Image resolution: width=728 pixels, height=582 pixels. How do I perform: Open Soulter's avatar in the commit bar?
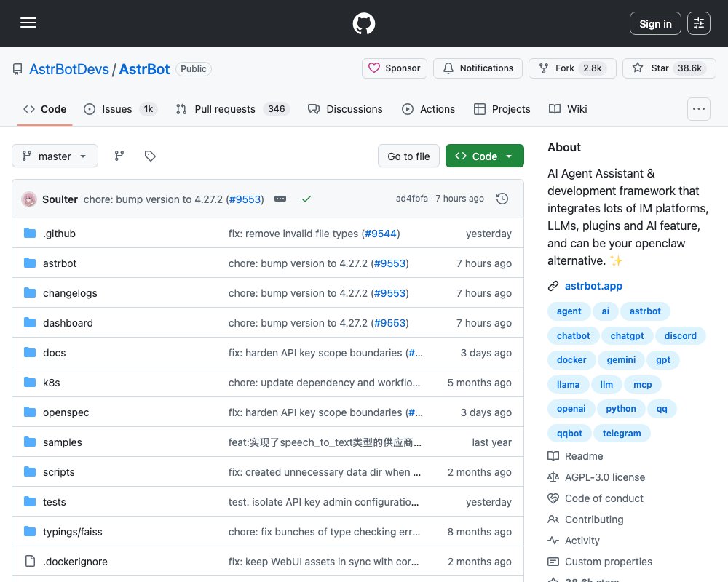tap(29, 199)
